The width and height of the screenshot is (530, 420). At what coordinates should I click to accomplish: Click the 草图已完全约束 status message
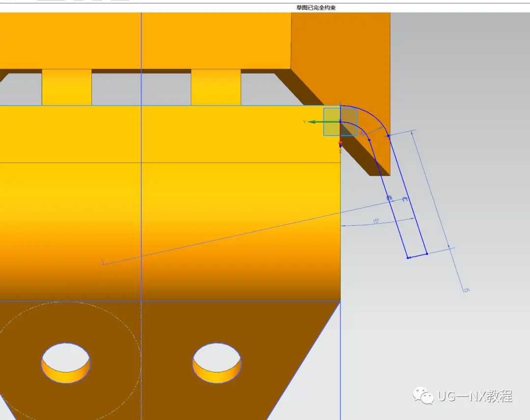pos(316,8)
